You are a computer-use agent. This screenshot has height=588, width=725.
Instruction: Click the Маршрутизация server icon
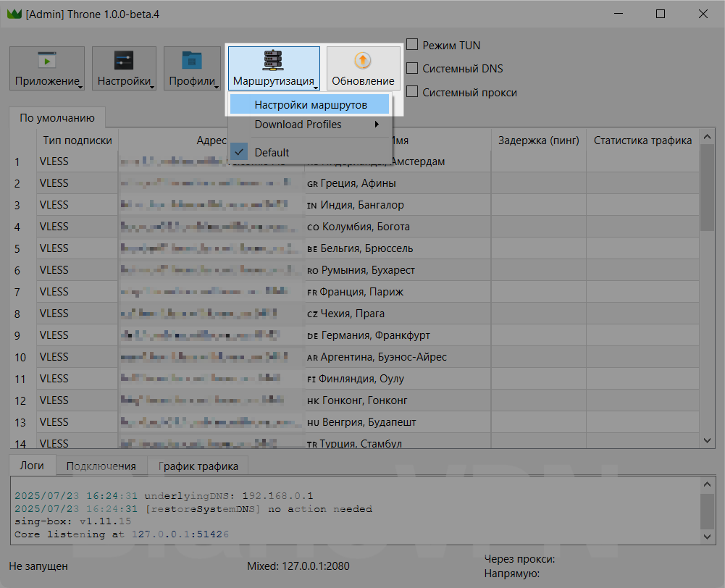coord(274,60)
